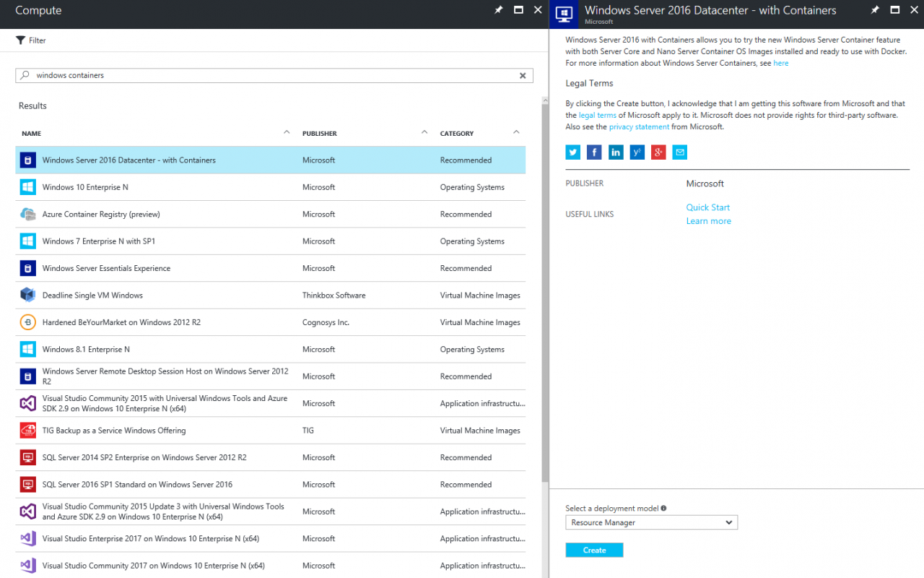Open the Quick Start link
The height and width of the screenshot is (578, 924).
[x=707, y=207]
